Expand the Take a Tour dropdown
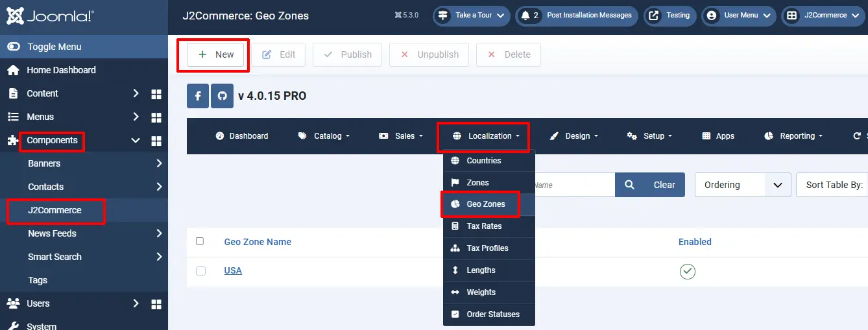 point(500,16)
